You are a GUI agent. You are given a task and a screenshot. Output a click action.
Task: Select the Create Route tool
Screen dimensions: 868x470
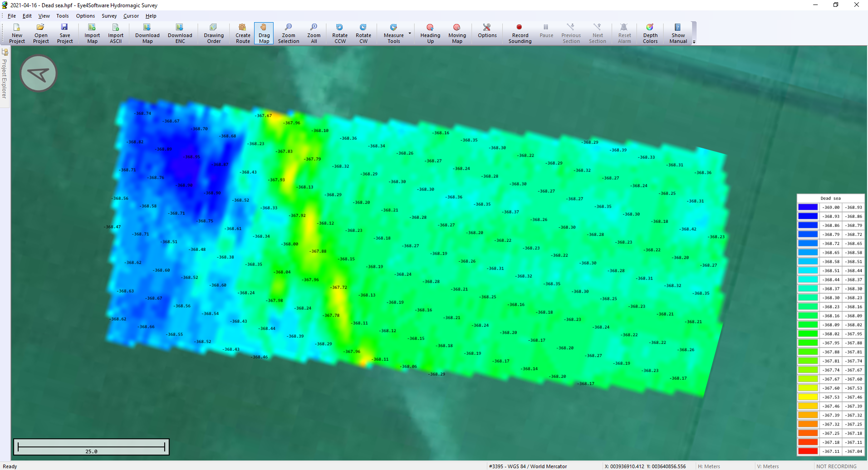(243, 34)
